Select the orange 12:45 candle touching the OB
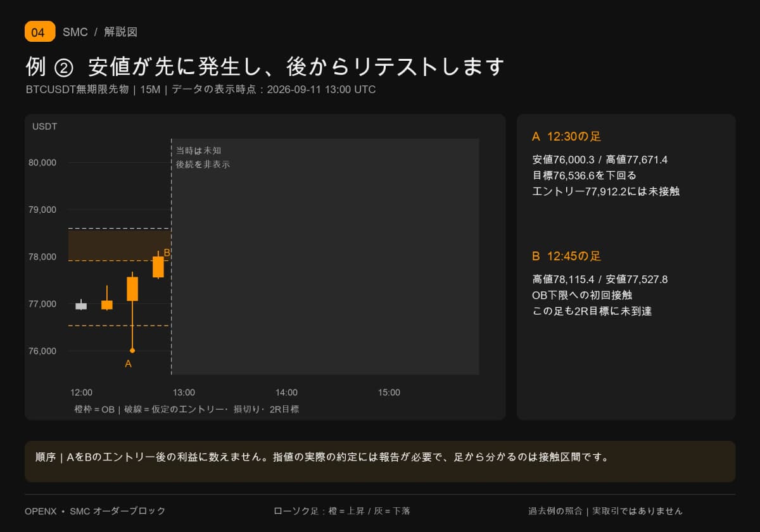The height and width of the screenshot is (532, 760). (x=158, y=267)
